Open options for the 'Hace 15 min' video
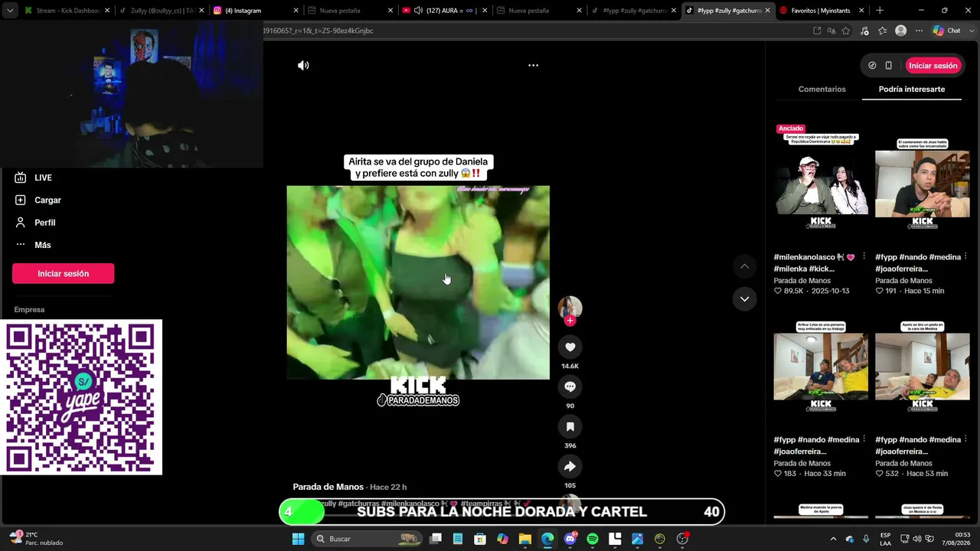The height and width of the screenshot is (551, 980). point(965,257)
